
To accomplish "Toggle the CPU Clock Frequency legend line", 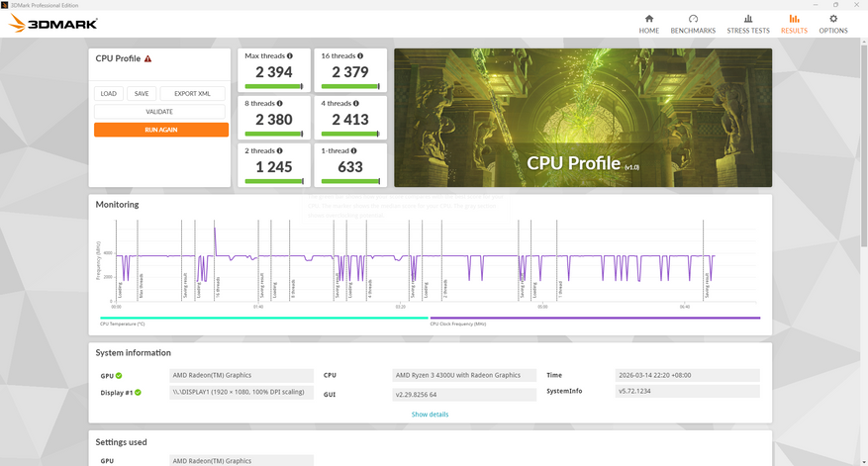I will click(595, 319).
